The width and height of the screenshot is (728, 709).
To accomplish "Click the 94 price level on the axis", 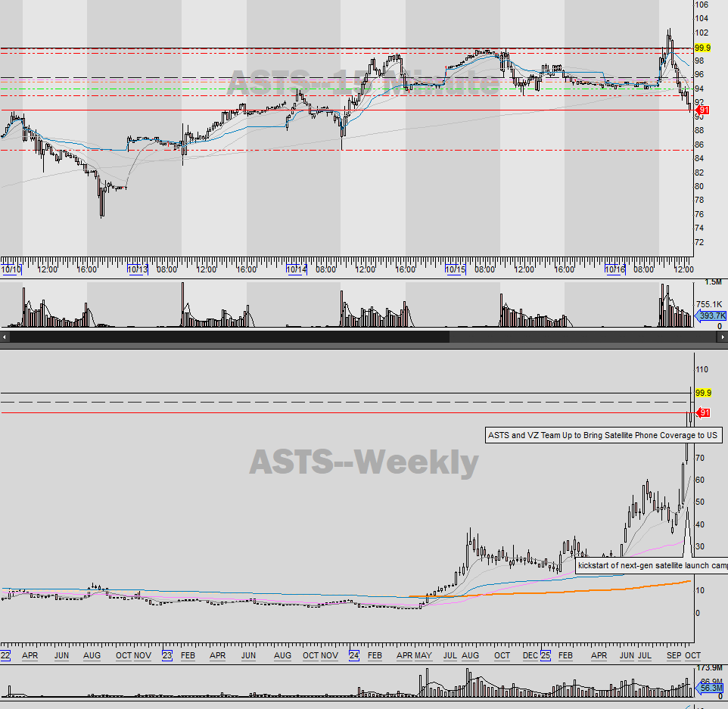I will tap(699, 89).
